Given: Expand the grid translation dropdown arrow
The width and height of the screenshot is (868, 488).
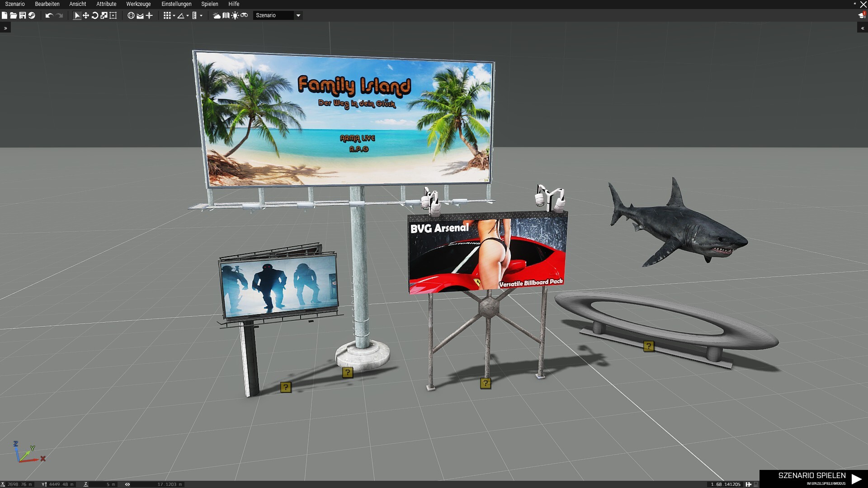Looking at the screenshot, I should pyautogui.click(x=174, y=16).
